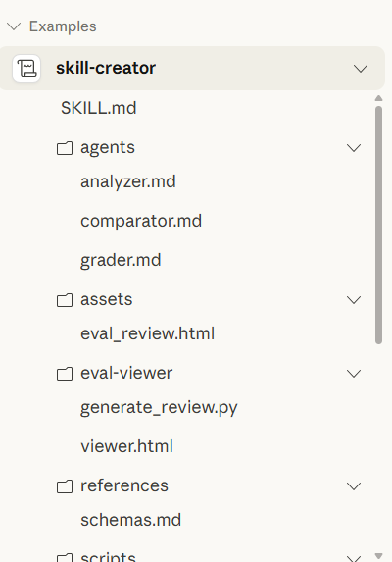
Task: Select eval_review.html file
Action: (148, 333)
